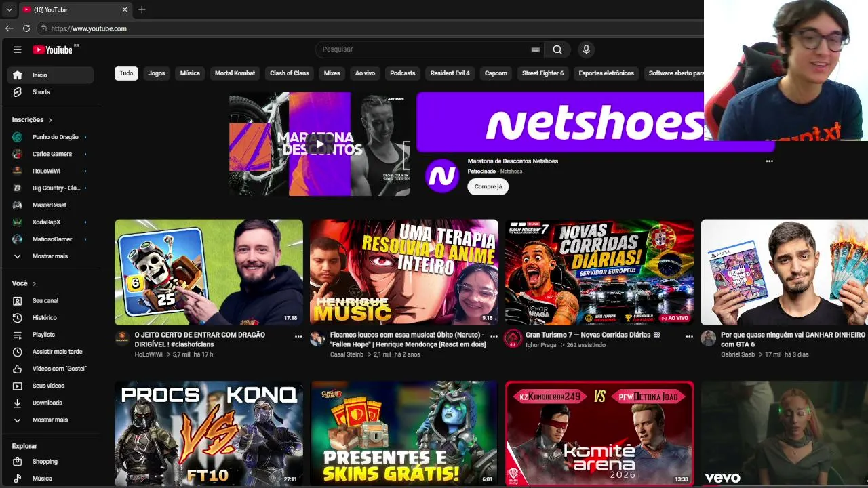Open Assistir mais tarde list

50,352
